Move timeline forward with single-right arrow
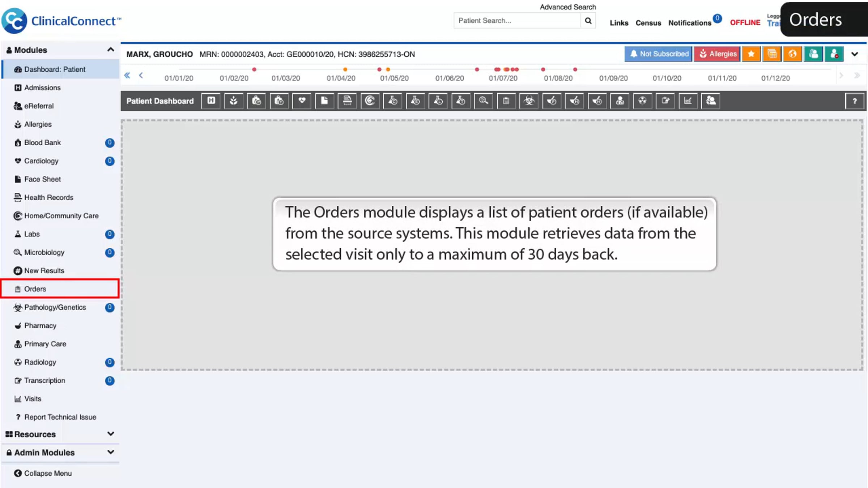 point(841,75)
